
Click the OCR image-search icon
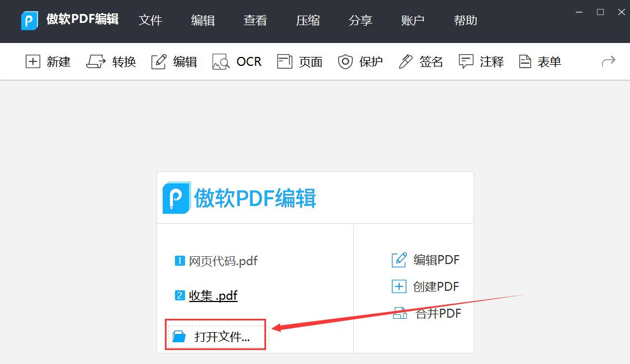point(221,62)
